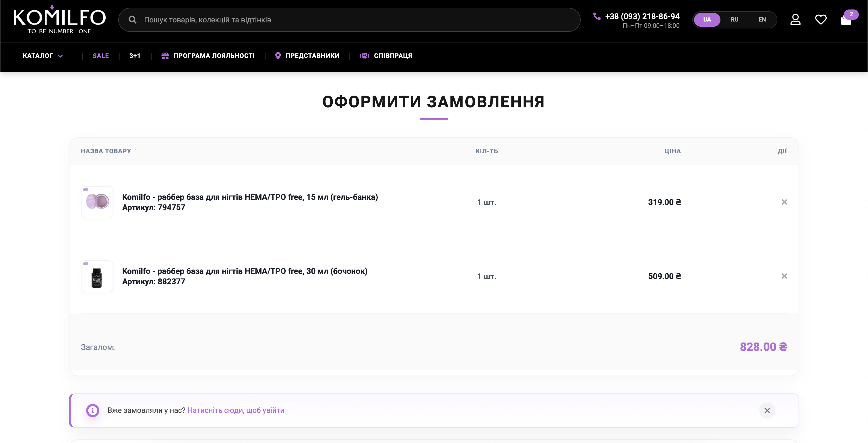The width and height of the screenshot is (868, 443).
Task: Open the SALE menu item
Action: (x=101, y=56)
